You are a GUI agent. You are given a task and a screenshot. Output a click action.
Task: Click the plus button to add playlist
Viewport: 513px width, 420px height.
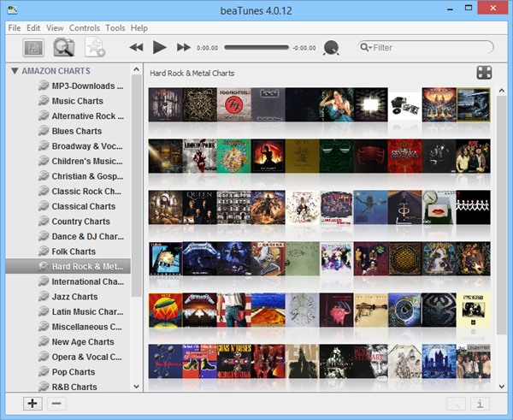click(x=32, y=404)
